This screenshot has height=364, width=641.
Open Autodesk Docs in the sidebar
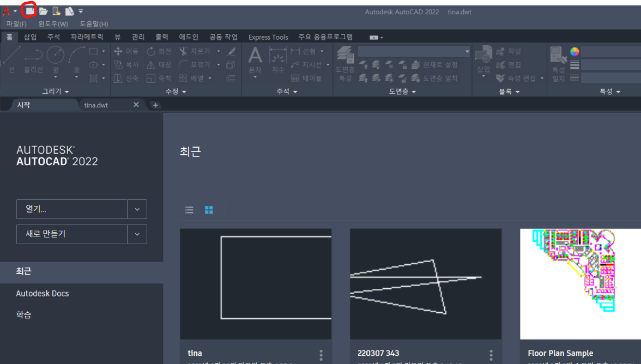pos(43,293)
